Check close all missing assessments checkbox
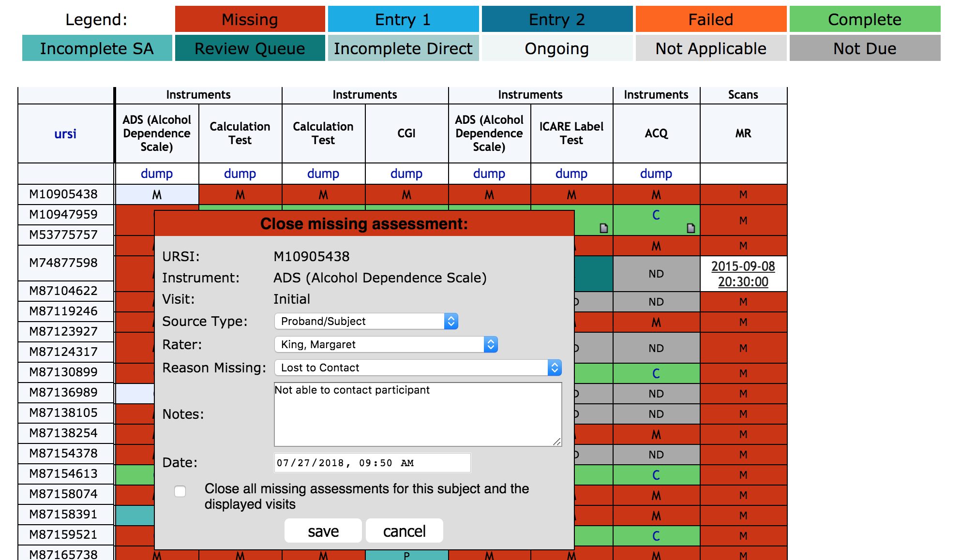This screenshot has height=560, width=961. click(x=180, y=491)
